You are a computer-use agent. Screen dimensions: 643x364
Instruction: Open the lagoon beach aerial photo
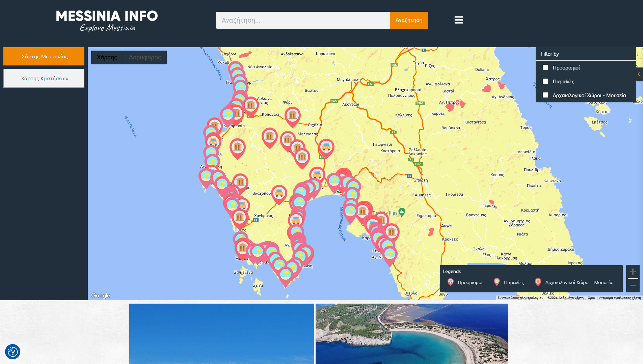(411, 333)
